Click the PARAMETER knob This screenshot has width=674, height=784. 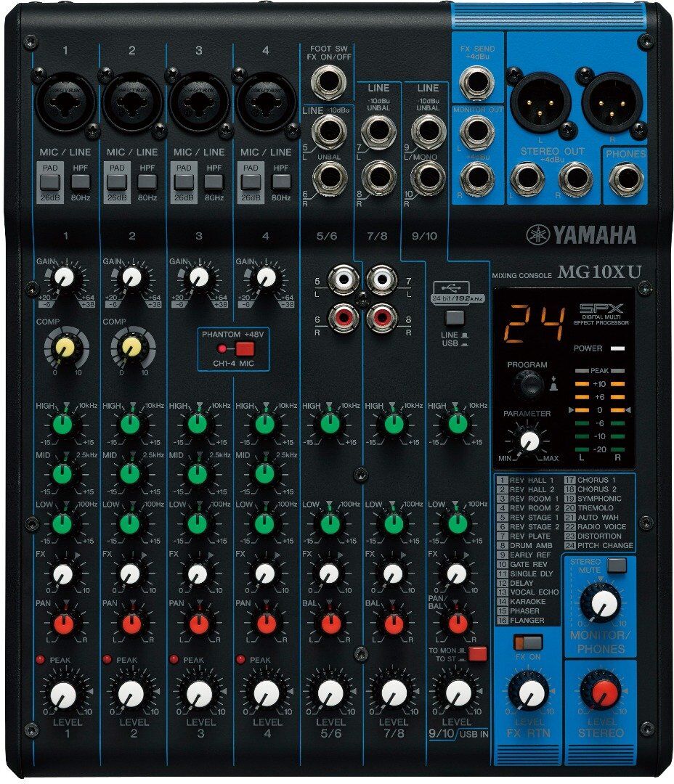pos(529,441)
